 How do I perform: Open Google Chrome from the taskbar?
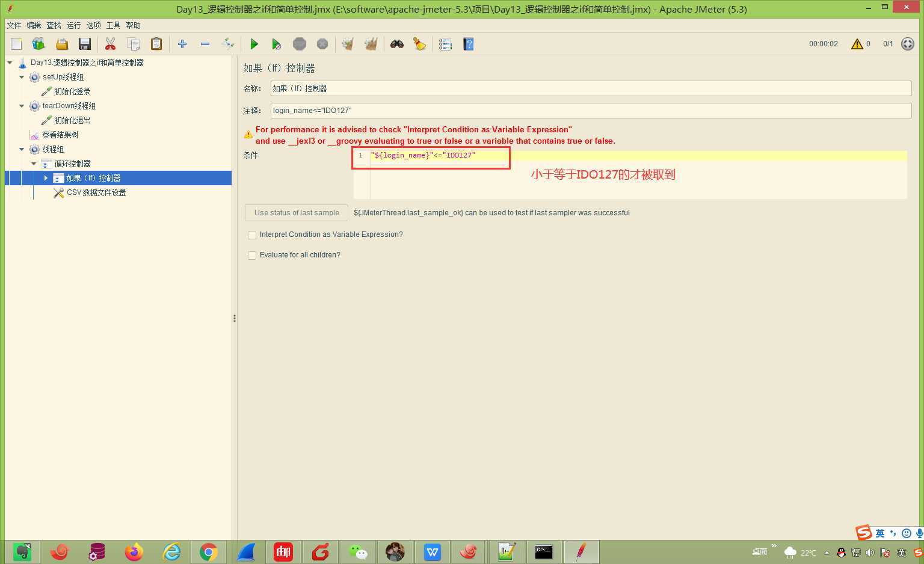[209, 551]
